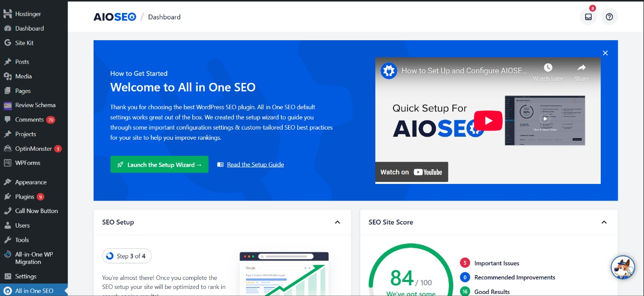Open Plugins with 9 updates
Image resolution: width=644 pixels, height=296 pixels.
click(x=34, y=196)
